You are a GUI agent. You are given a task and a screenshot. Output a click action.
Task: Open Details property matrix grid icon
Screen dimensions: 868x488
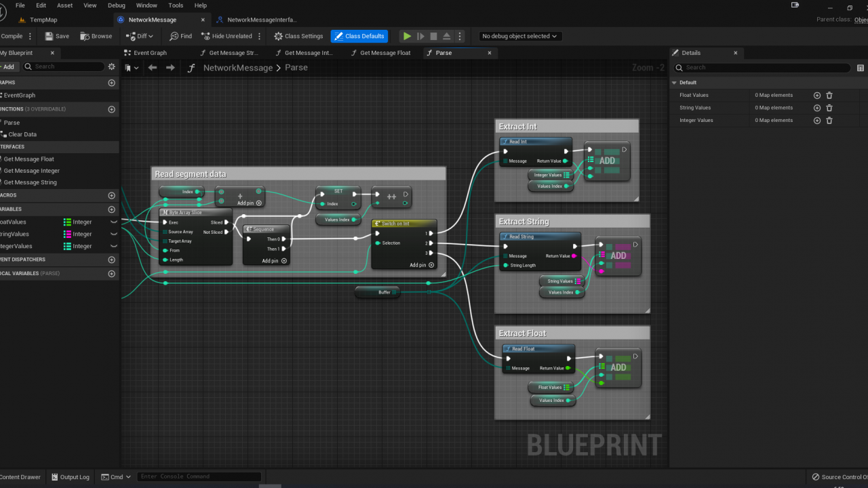[x=861, y=68]
